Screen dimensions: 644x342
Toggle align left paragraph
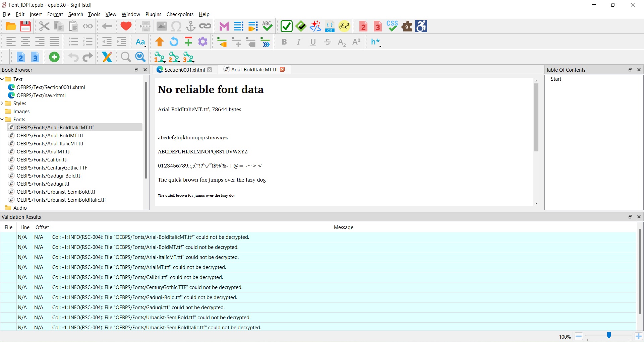[x=11, y=42]
